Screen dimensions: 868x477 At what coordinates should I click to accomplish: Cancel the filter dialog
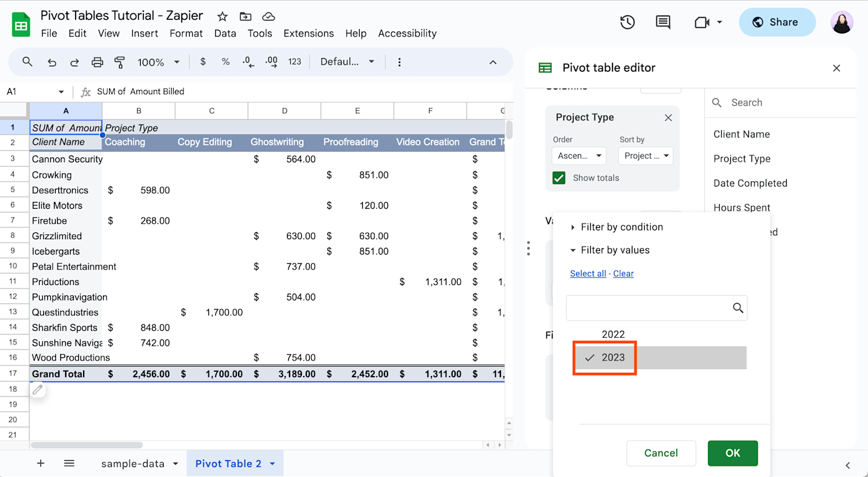coord(661,453)
